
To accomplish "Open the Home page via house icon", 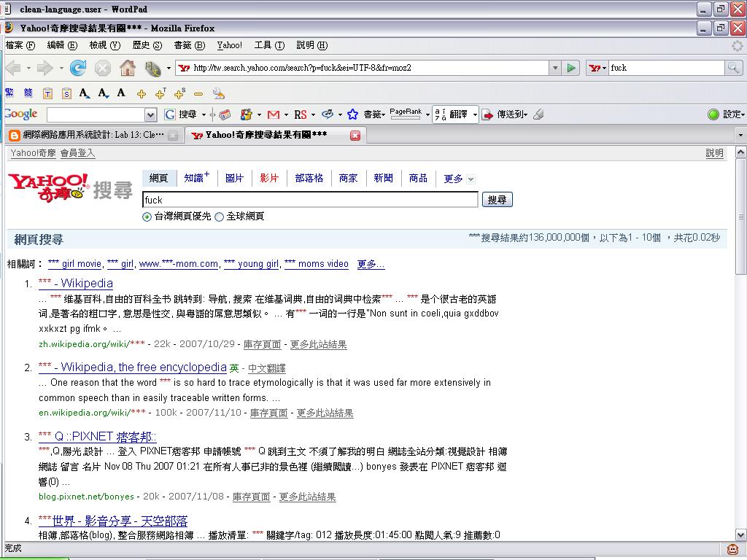I will [x=127, y=68].
